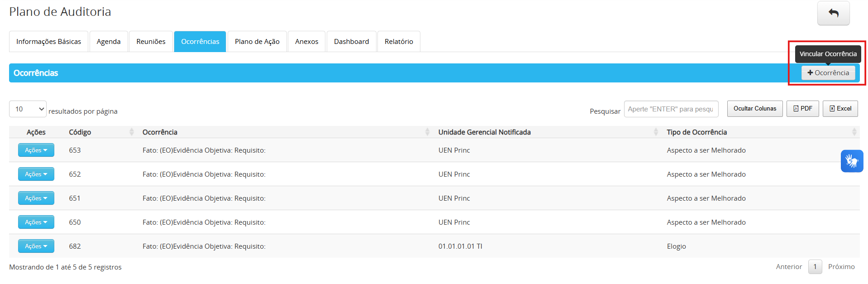Open Ações dropdown for record 651
868x284 pixels.
click(x=36, y=198)
